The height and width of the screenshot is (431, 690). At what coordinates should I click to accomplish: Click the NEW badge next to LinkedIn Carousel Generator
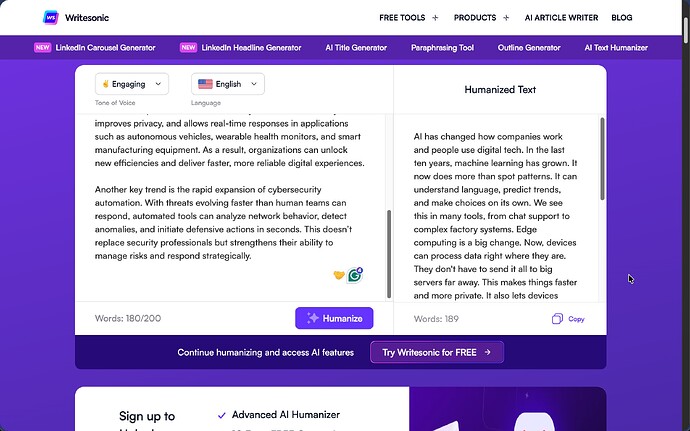[x=43, y=48]
